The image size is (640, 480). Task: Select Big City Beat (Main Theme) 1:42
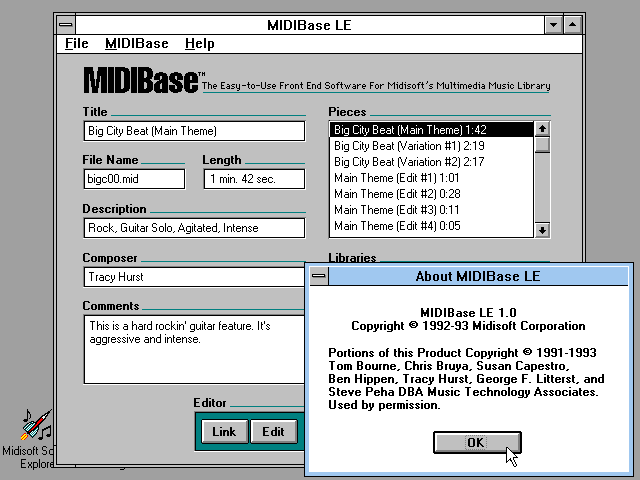click(x=431, y=130)
